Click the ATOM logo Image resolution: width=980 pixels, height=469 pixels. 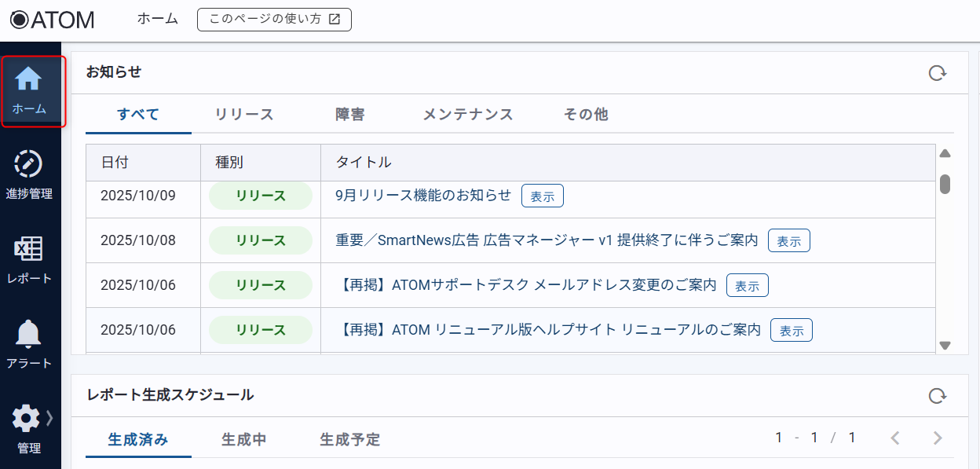(53, 20)
